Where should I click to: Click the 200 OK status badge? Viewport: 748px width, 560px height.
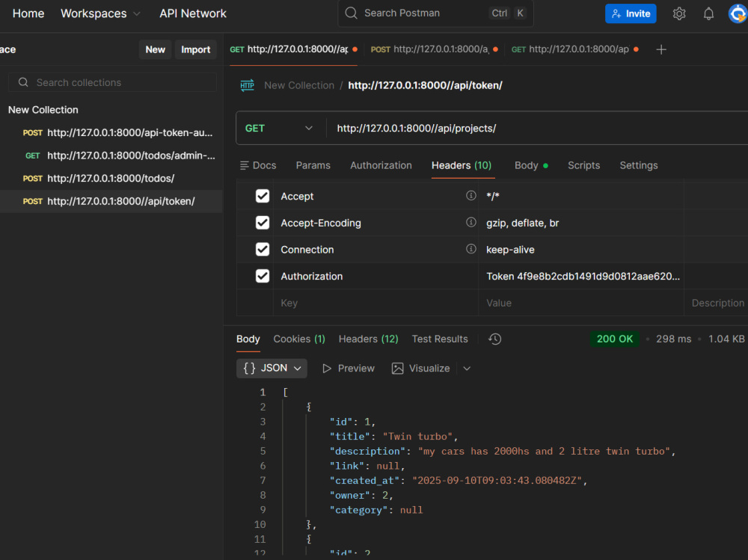[614, 339]
